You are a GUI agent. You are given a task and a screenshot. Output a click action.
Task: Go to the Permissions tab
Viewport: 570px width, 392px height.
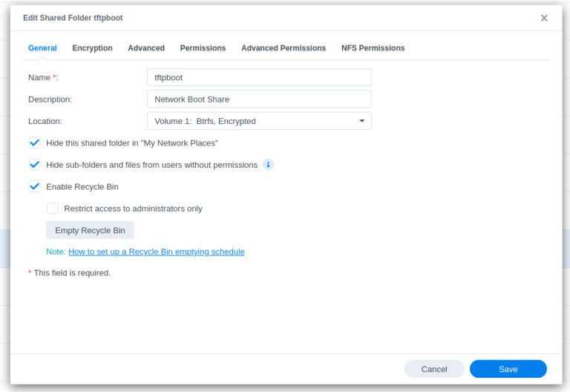tap(203, 48)
